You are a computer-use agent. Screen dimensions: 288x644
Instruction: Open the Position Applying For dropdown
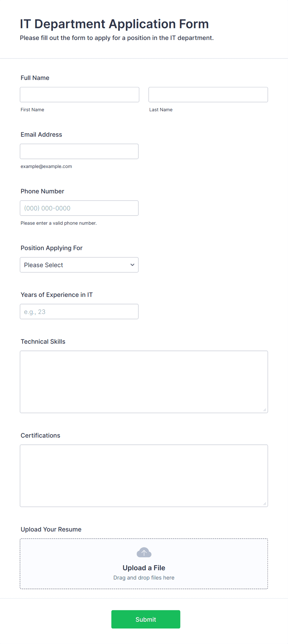coord(79,265)
